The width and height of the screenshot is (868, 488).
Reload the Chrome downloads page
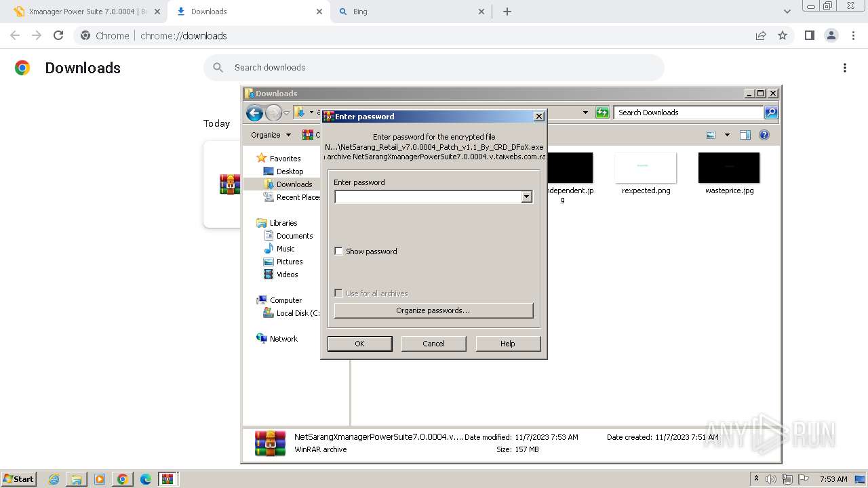(58, 35)
